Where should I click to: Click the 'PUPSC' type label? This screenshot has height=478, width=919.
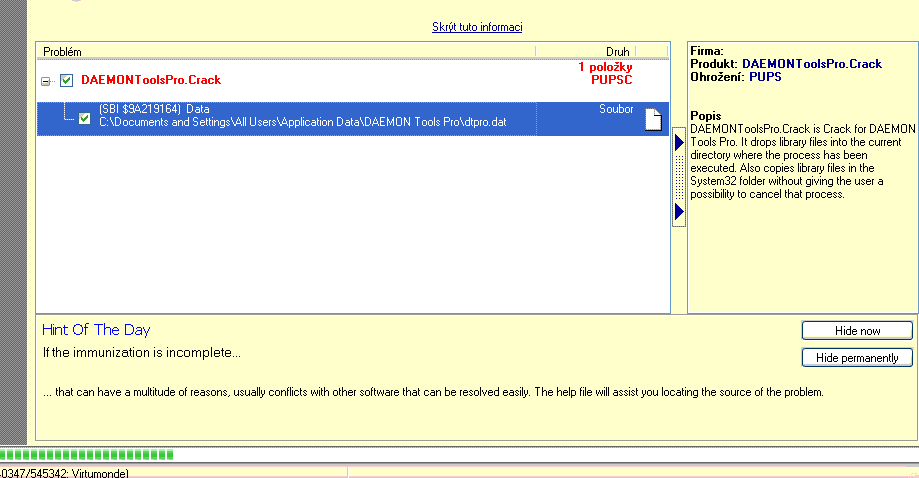pos(611,80)
